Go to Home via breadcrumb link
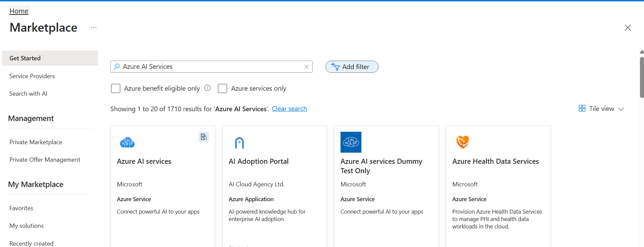This screenshot has width=644, height=247. click(x=19, y=11)
